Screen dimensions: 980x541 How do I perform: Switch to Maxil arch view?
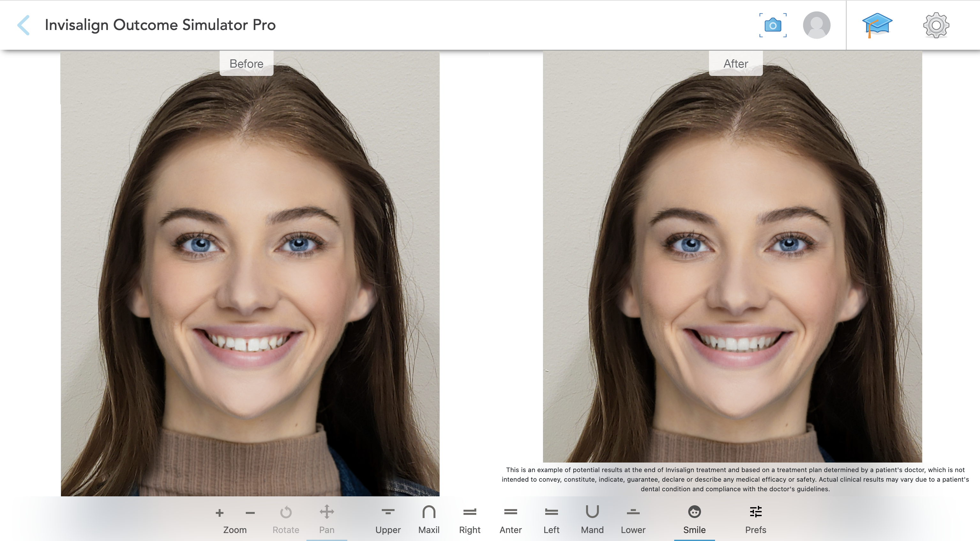coord(429,519)
